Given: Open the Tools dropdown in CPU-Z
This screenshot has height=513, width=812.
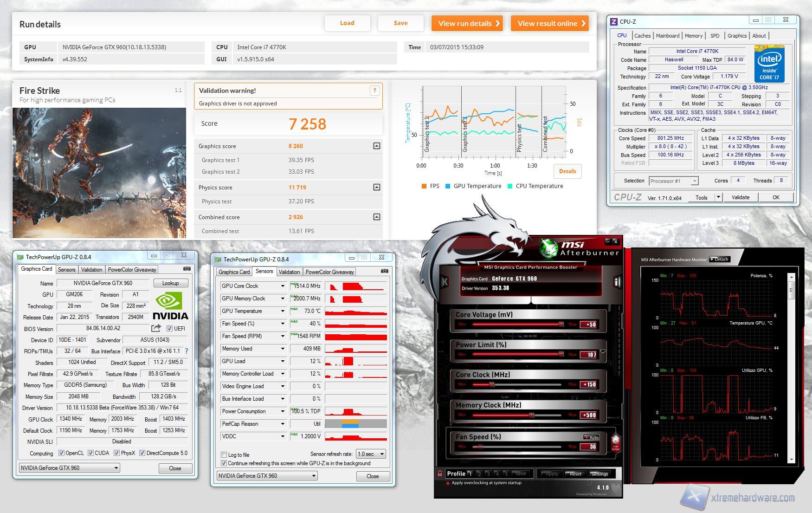Looking at the screenshot, I should [705, 197].
